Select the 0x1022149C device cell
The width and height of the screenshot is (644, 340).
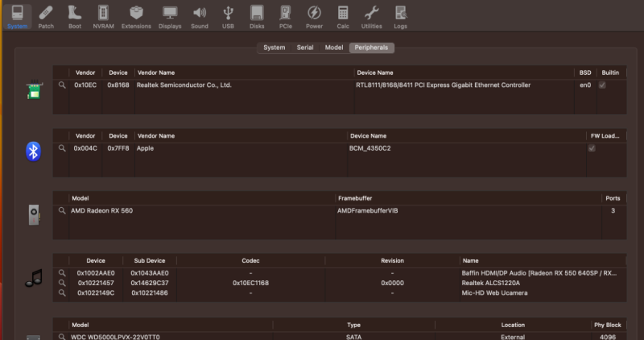(96, 292)
